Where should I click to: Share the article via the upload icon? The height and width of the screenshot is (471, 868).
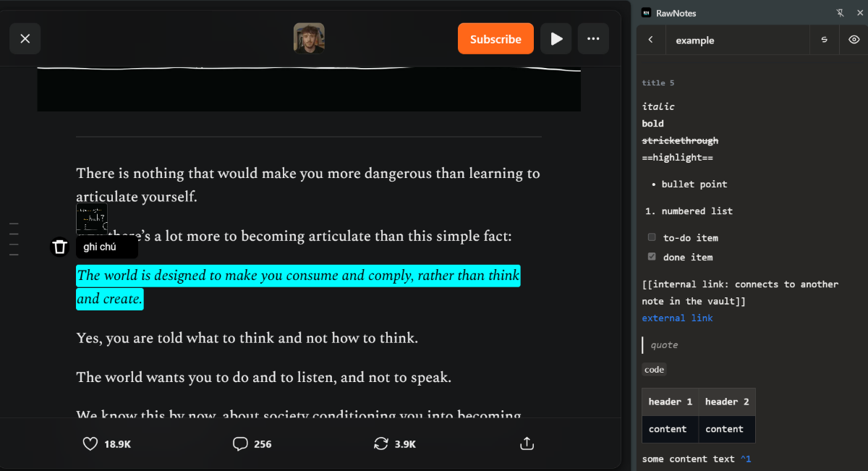[527, 444]
